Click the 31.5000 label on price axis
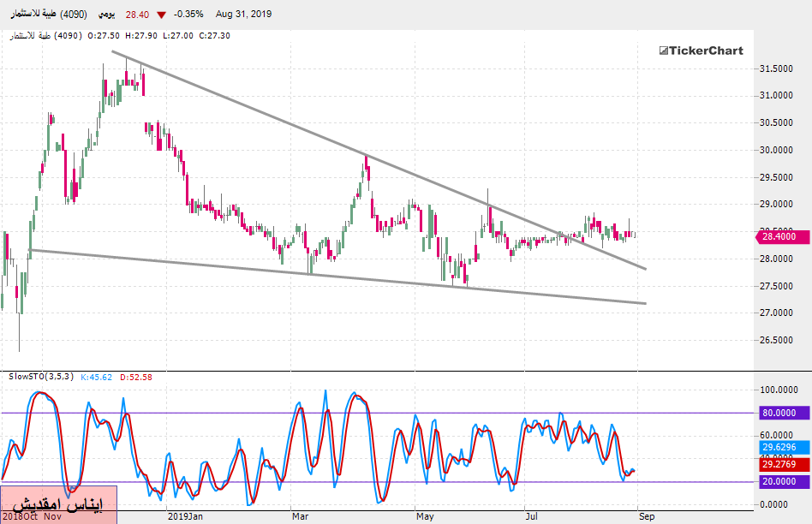This screenshot has height=524, width=812. pyautogui.click(x=777, y=68)
